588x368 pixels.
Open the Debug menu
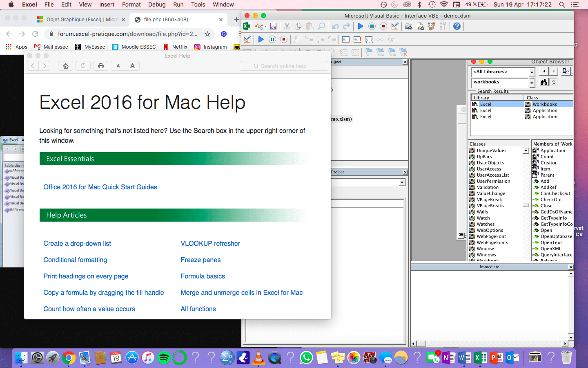(x=157, y=4)
